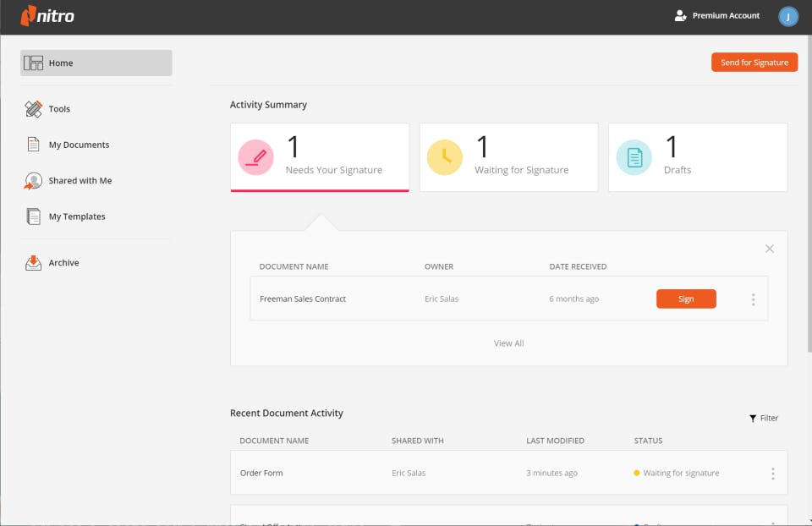Click the Send for Signature button

coord(754,62)
